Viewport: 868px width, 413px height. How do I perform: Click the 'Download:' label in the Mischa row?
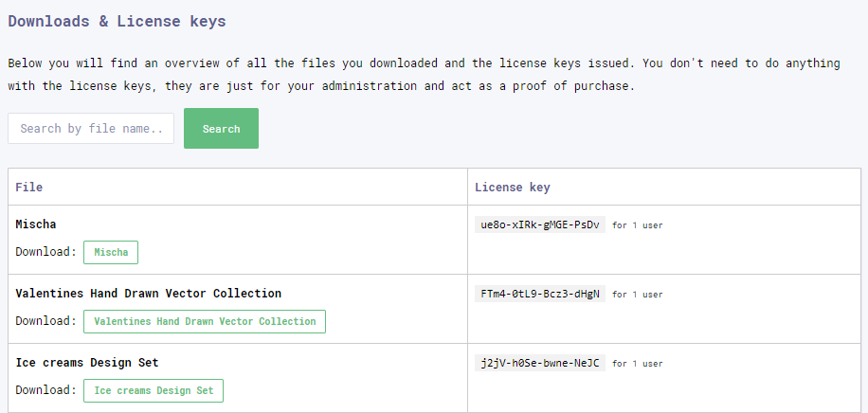click(x=45, y=252)
